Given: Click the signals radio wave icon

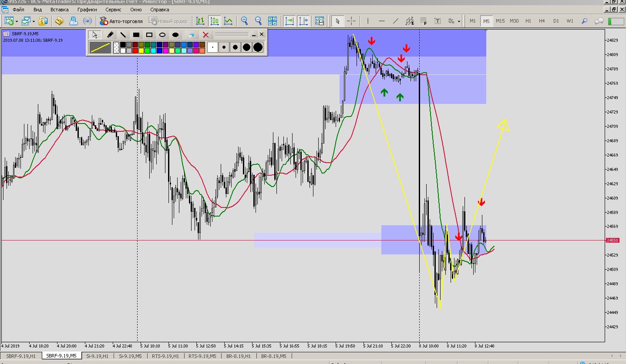Looking at the screenshot, I should [x=88, y=21].
